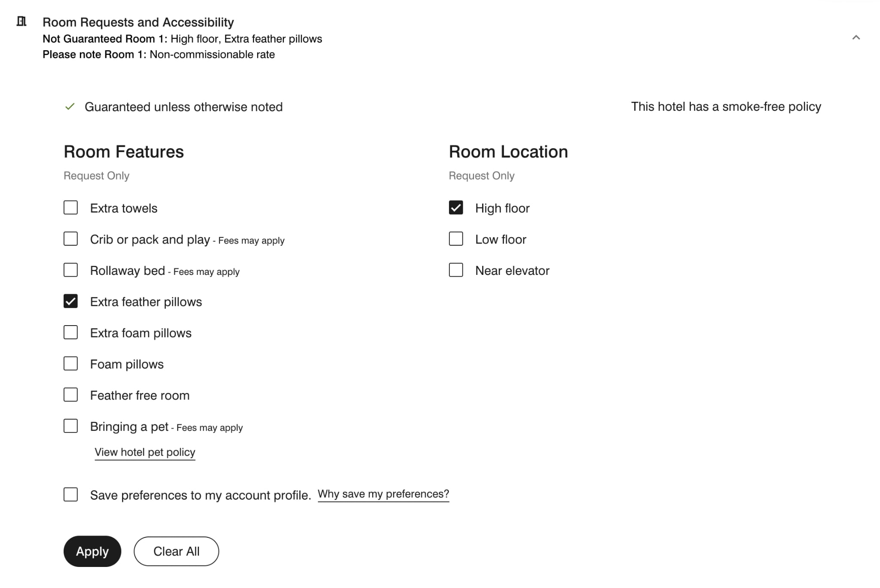Image resolution: width=880 pixels, height=588 pixels.
Task: Check the Foam pillows option
Action: pos(70,364)
